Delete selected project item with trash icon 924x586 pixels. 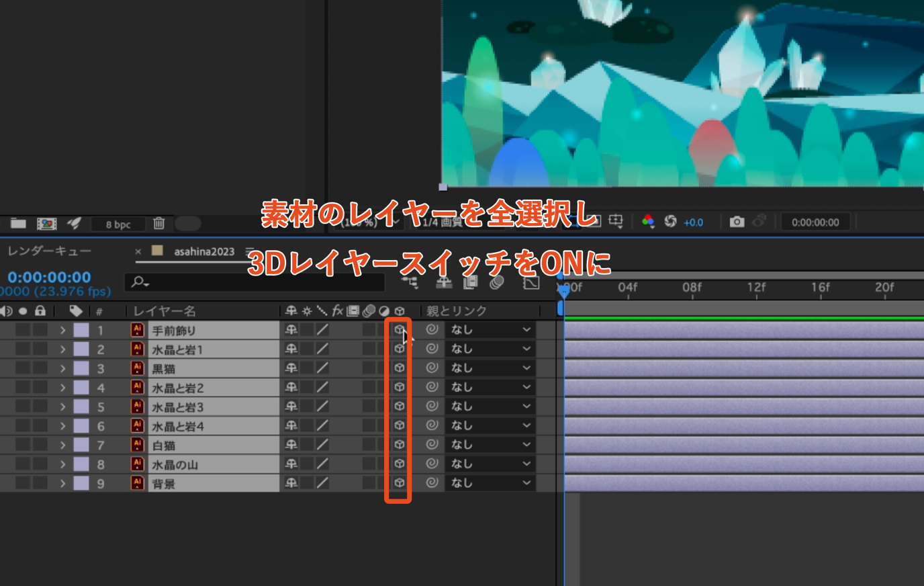159,223
